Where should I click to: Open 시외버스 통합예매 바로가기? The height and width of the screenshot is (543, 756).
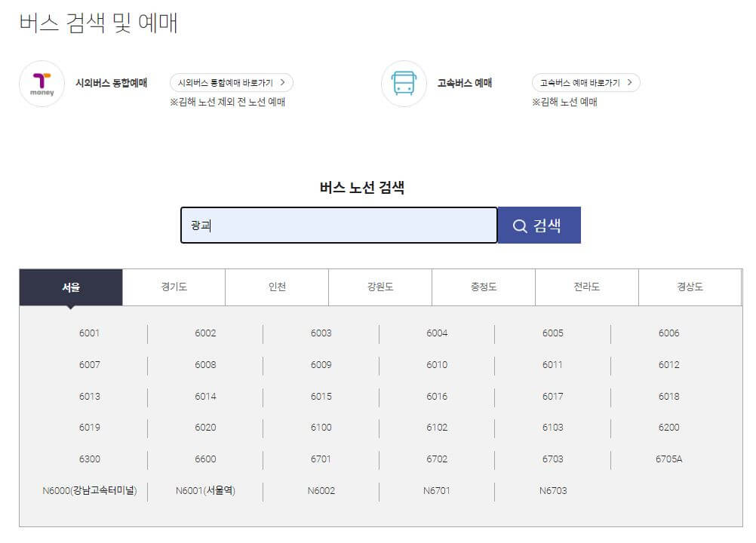[232, 82]
